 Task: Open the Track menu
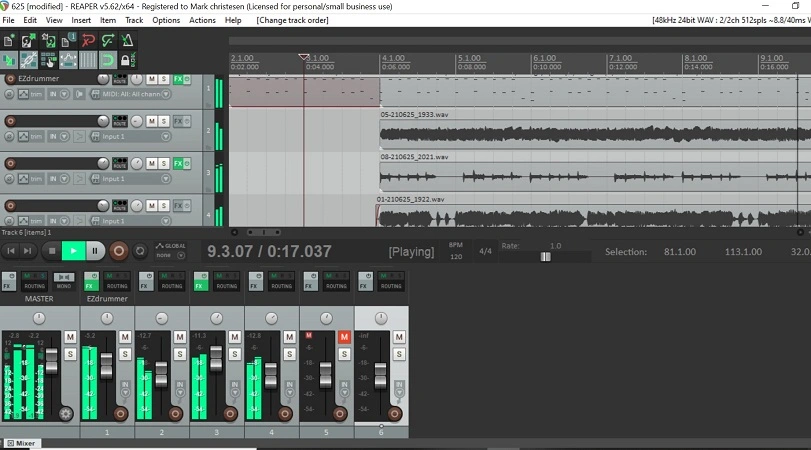(134, 20)
